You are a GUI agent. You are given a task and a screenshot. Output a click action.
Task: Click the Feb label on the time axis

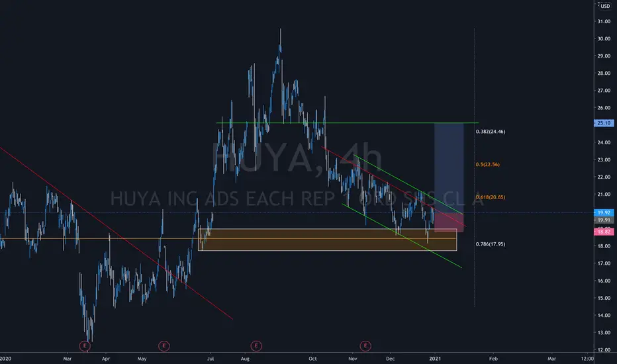493,359
